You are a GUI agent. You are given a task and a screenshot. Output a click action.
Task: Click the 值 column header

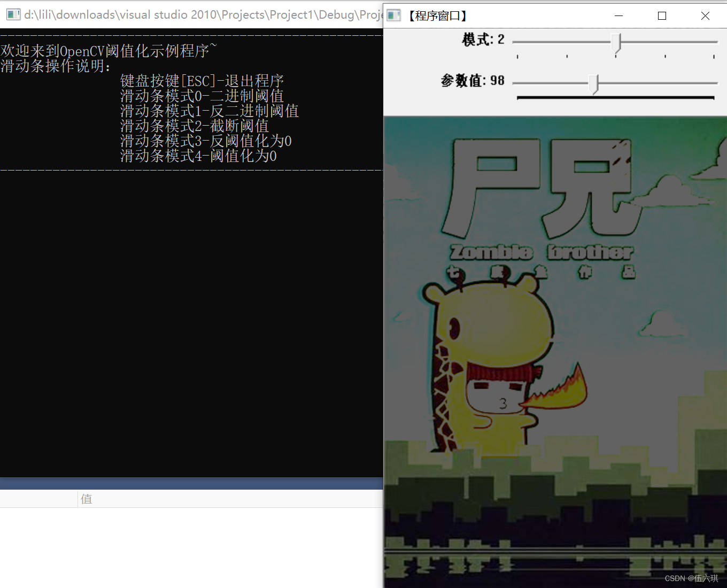[87, 499]
